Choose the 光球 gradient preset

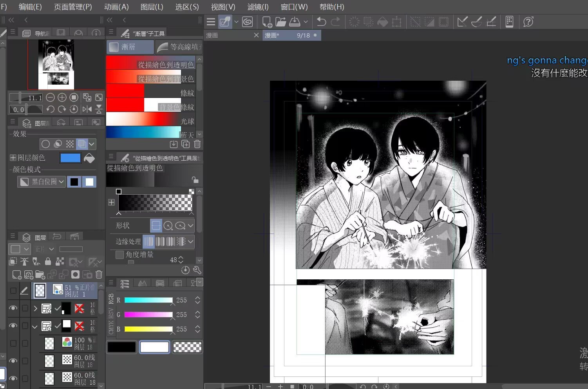click(150, 119)
